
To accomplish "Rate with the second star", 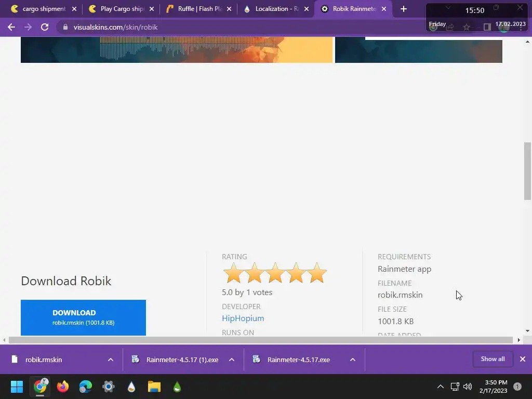I will (x=254, y=273).
